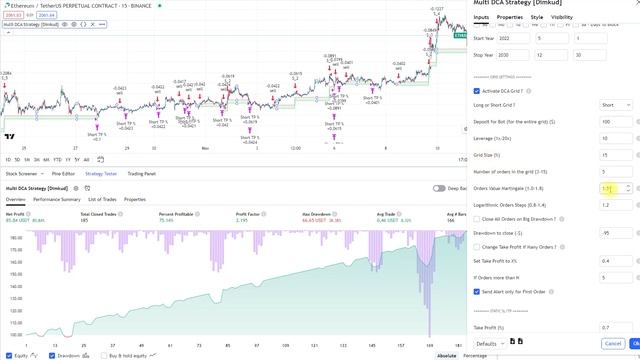The image size is (640, 360).
Task: Click Deposit for Bot input field
Action: [616, 122]
